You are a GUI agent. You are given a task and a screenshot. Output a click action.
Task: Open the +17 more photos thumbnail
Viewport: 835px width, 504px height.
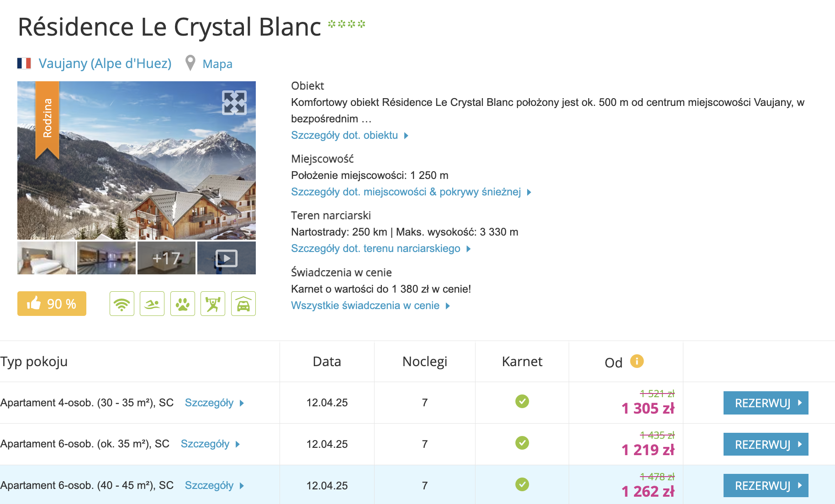coord(166,258)
